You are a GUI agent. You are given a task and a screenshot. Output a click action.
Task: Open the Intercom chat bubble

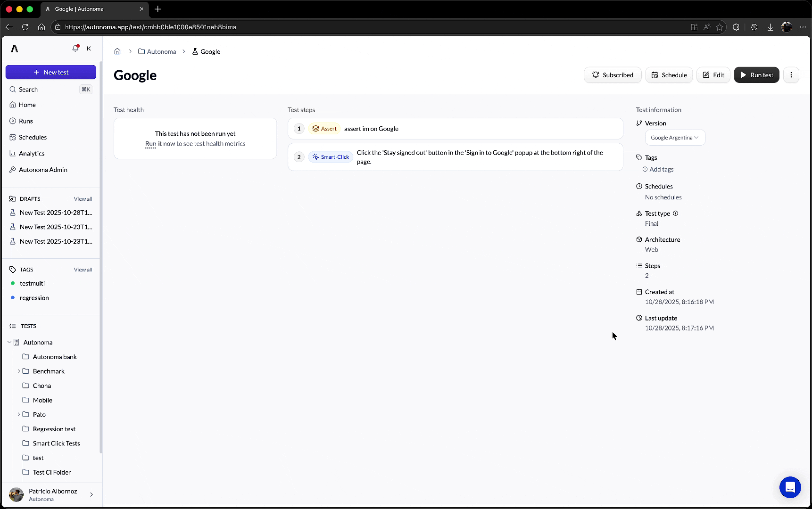(x=790, y=487)
